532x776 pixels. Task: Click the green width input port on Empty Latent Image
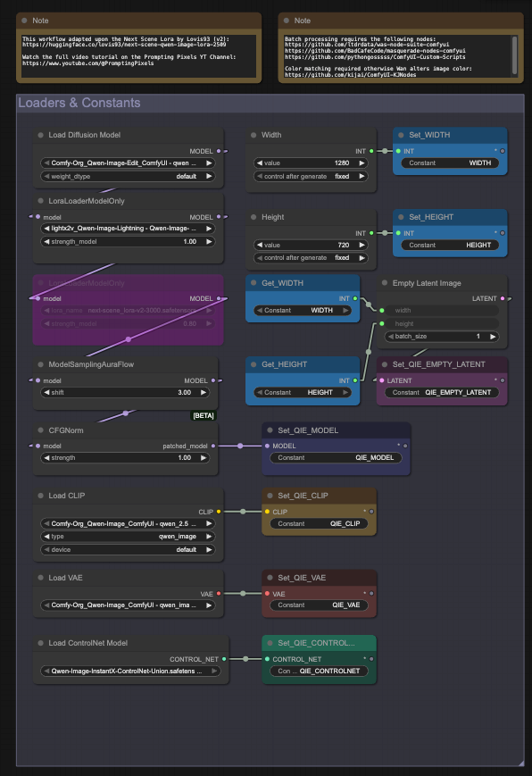click(381, 311)
